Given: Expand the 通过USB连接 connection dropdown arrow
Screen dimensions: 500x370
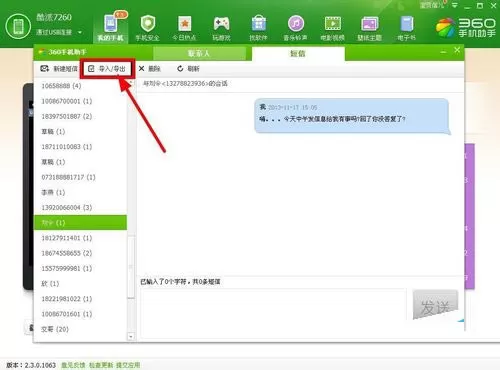Looking at the screenshot, I should pos(80,33).
